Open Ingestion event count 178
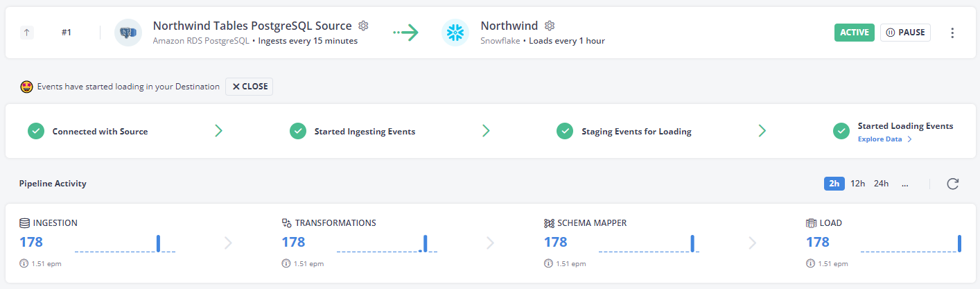The image size is (980, 289). coord(31,242)
